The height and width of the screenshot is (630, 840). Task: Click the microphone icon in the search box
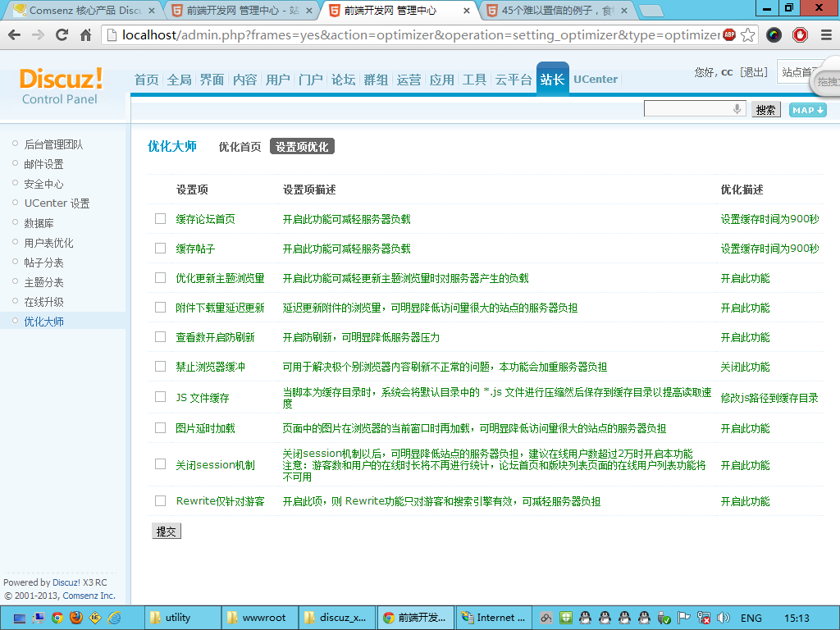(x=737, y=109)
